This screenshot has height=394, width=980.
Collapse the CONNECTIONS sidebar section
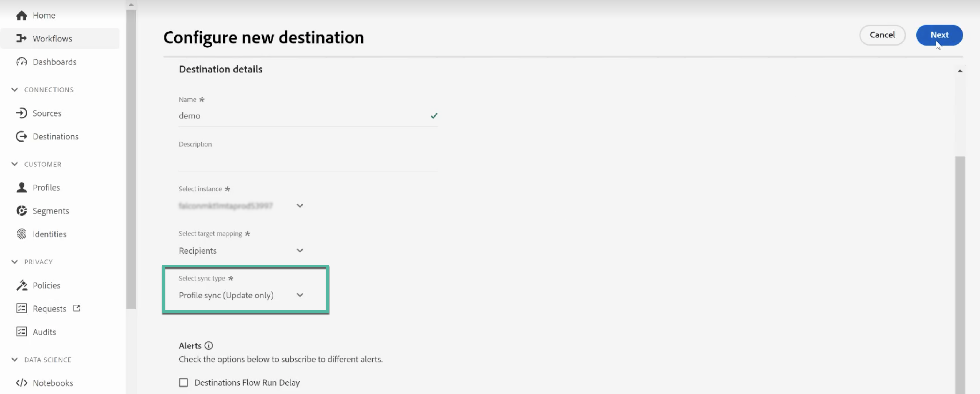(x=15, y=90)
